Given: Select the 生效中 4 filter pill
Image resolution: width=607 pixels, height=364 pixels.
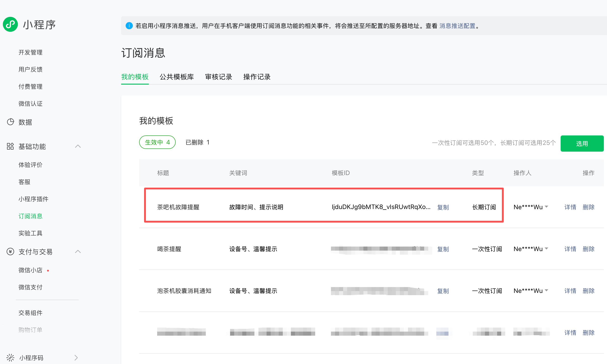Looking at the screenshot, I should pyautogui.click(x=157, y=142).
